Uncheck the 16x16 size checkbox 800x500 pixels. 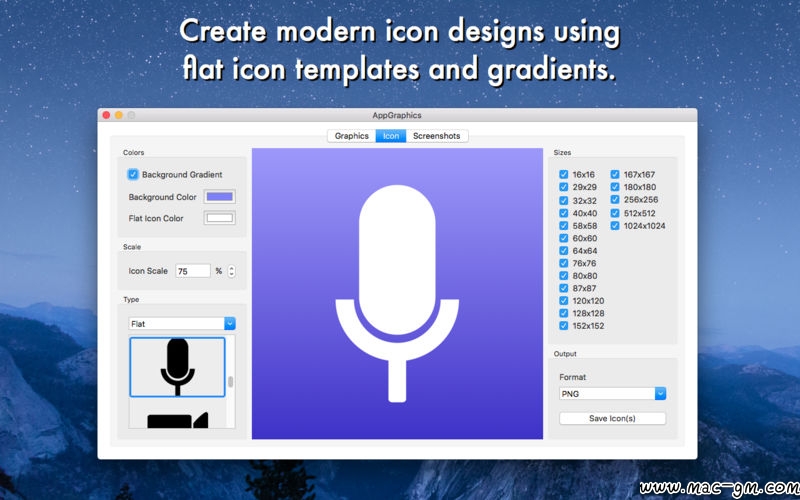pos(563,174)
